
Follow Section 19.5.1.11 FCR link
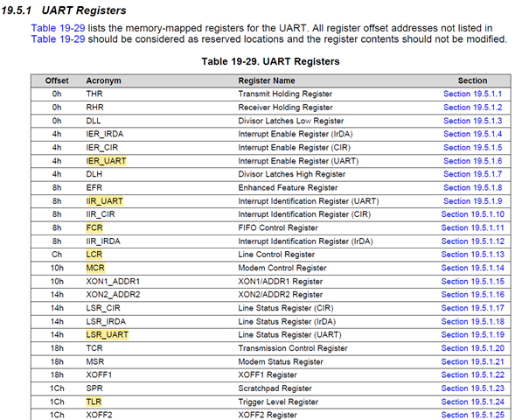coord(472,227)
